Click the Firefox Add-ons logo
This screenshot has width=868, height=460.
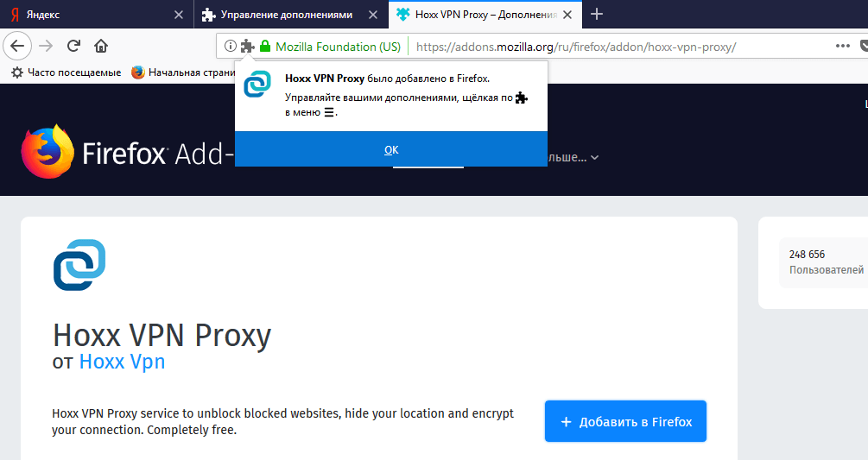[x=127, y=153]
